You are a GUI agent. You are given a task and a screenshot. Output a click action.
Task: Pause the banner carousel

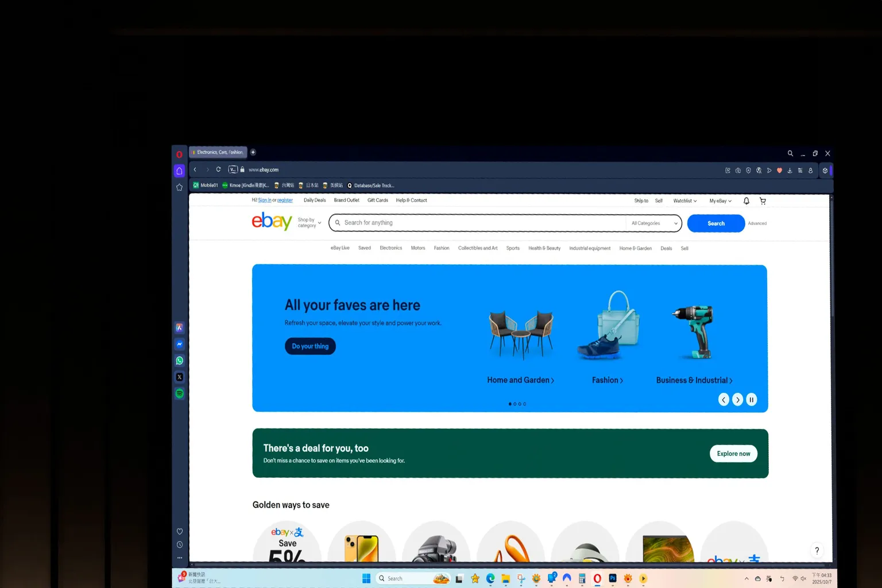(751, 400)
